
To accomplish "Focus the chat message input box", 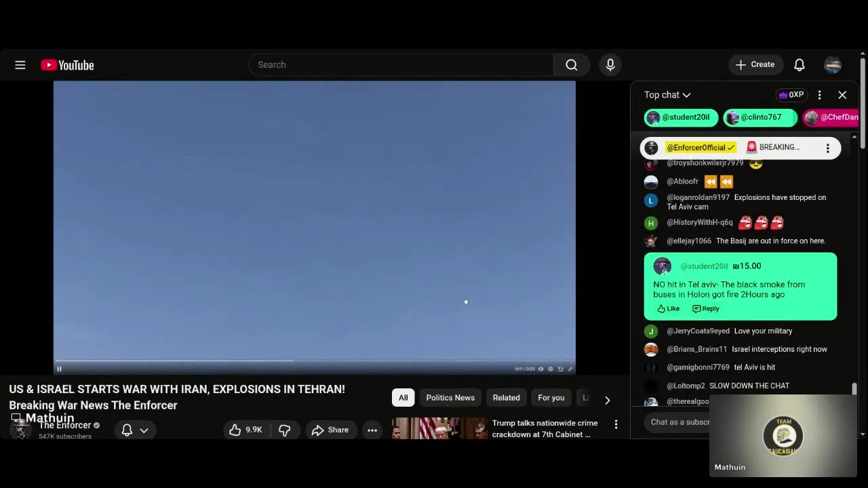I will pyautogui.click(x=679, y=422).
